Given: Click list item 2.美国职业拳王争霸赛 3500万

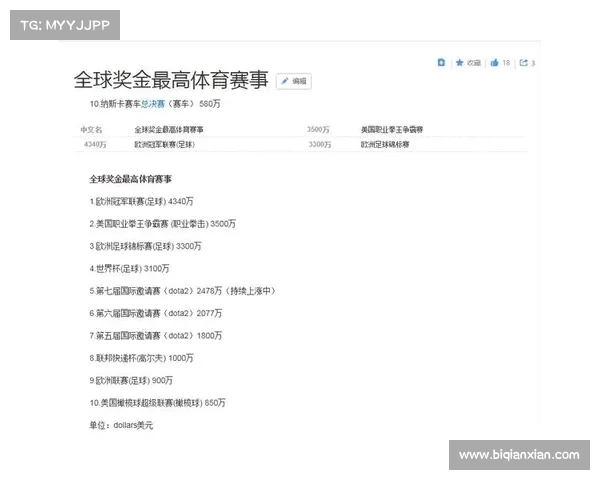Looking at the screenshot, I should point(163,224).
